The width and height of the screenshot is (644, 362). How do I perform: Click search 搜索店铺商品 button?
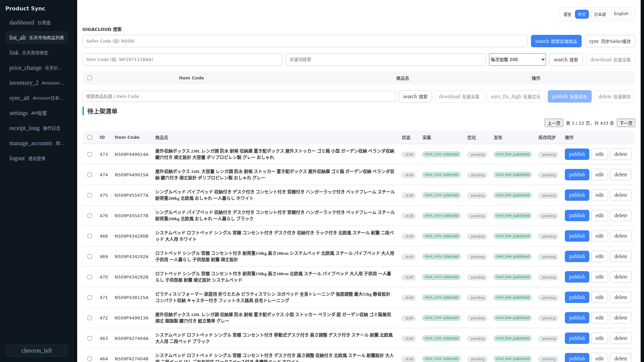coord(556,41)
